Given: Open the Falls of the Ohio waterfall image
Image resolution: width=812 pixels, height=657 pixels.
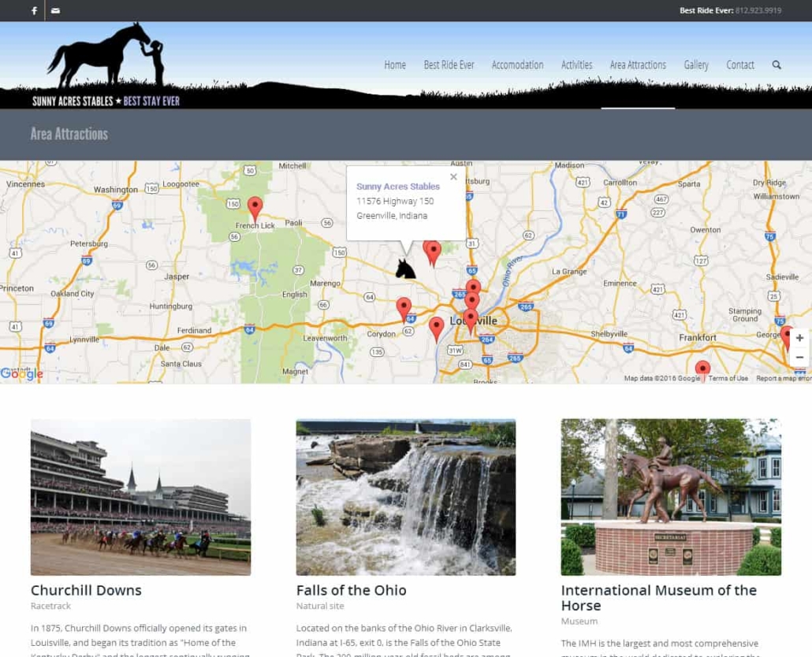Looking at the screenshot, I should tap(405, 496).
